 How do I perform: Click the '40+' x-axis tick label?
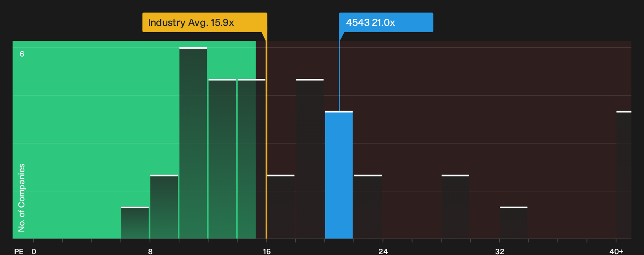(616, 251)
